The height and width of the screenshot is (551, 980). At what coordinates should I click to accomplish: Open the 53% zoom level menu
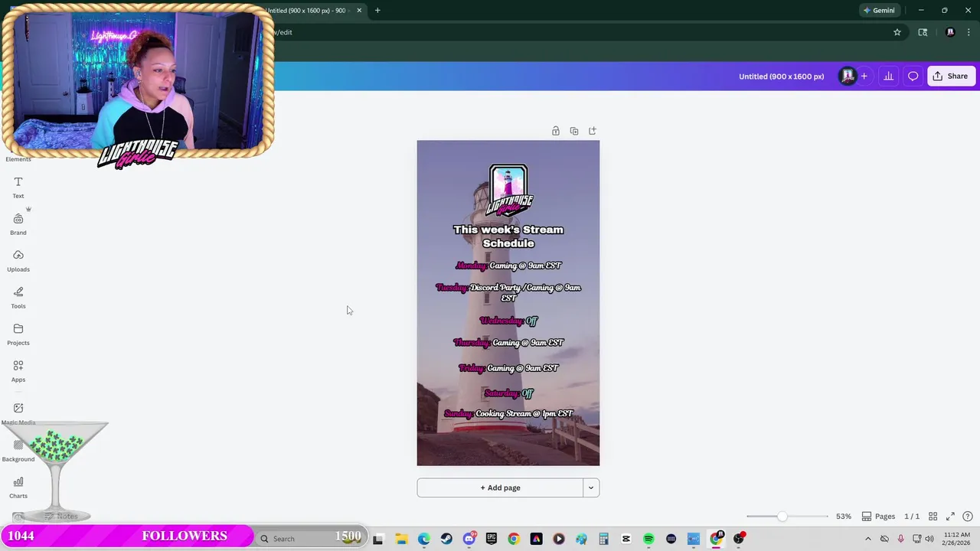point(844,517)
